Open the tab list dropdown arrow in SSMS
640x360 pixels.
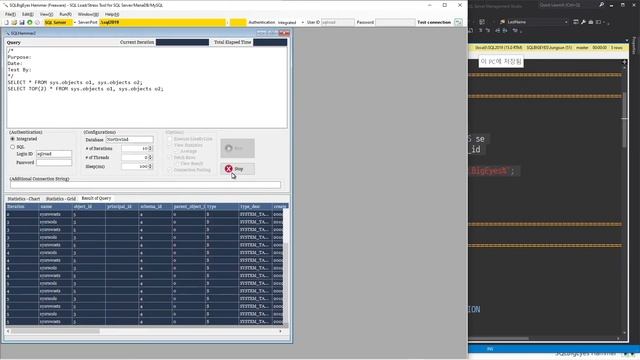coord(627,40)
